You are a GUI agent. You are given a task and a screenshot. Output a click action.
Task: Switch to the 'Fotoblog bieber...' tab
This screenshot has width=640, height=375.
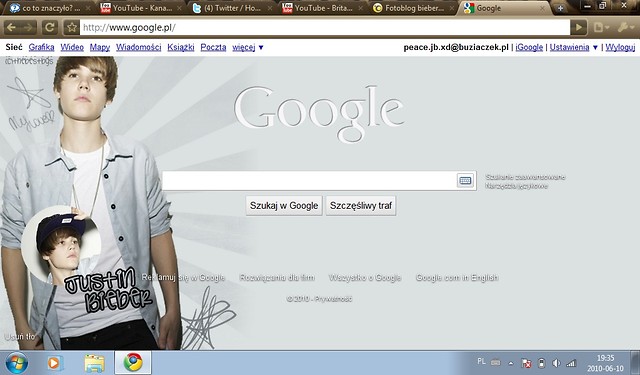click(x=413, y=8)
